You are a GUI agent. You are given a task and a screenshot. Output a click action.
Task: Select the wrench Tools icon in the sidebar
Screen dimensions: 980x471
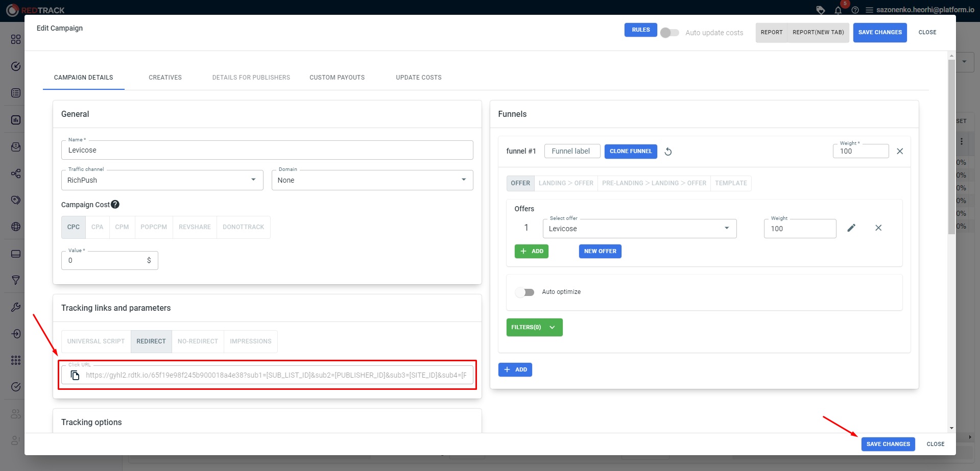pos(15,307)
